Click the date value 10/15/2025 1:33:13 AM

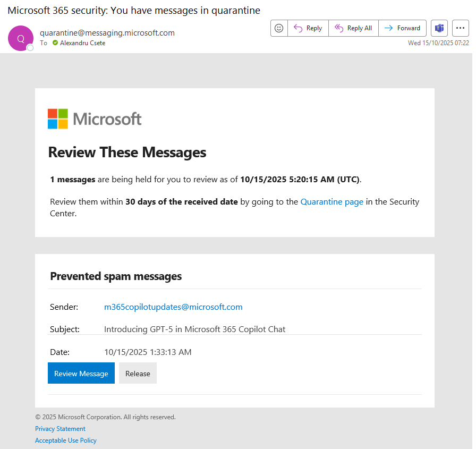pyautogui.click(x=148, y=352)
